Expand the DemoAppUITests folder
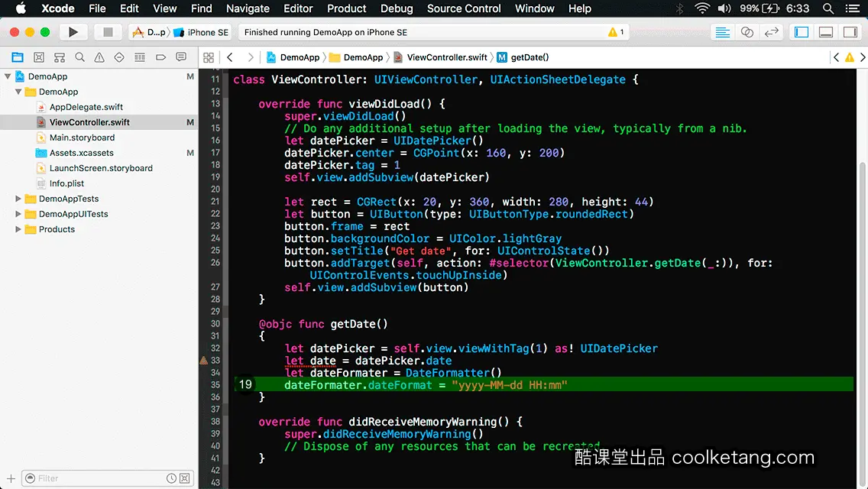Image resolution: width=868 pixels, height=489 pixels. click(x=18, y=214)
